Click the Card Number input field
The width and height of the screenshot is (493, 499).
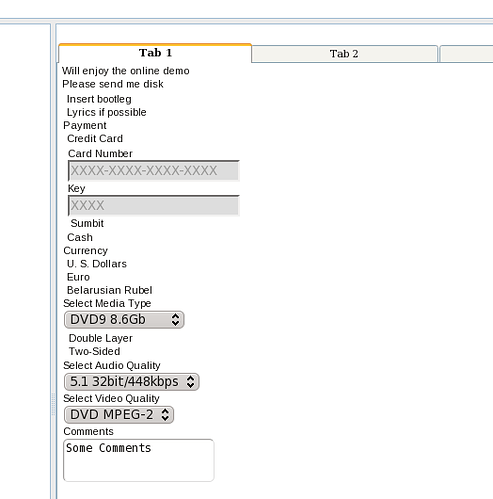click(154, 171)
